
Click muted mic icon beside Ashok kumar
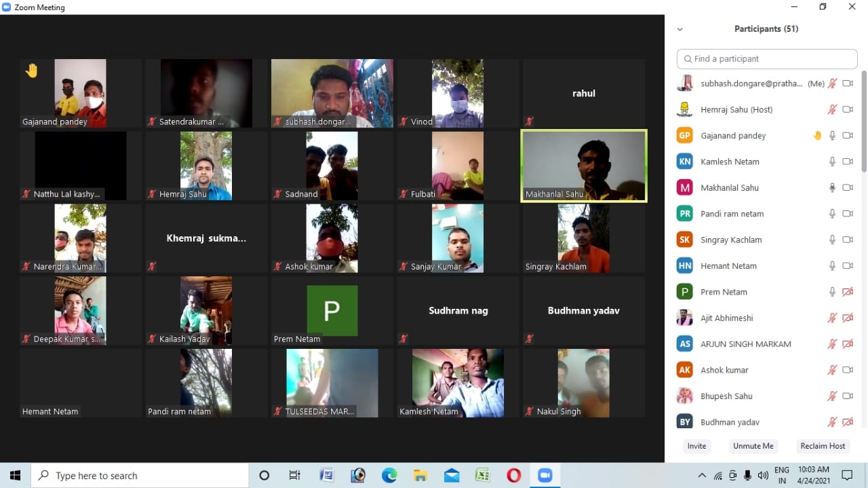(x=832, y=370)
